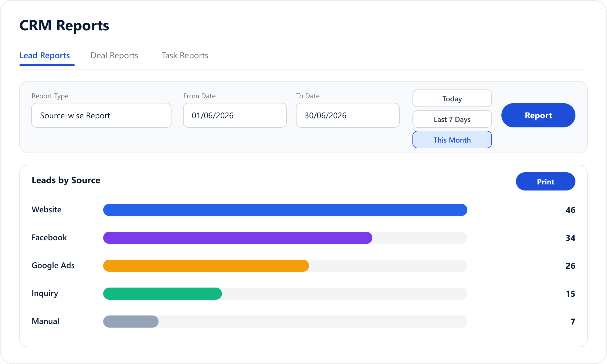Print the Leads by Source report
This screenshot has width=607, height=364.
click(x=546, y=181)
